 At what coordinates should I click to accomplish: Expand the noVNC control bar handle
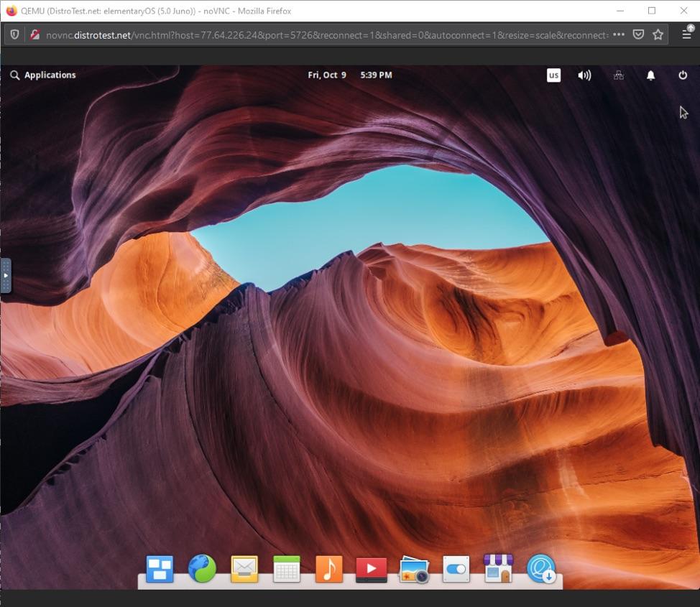tap(5, 275)
